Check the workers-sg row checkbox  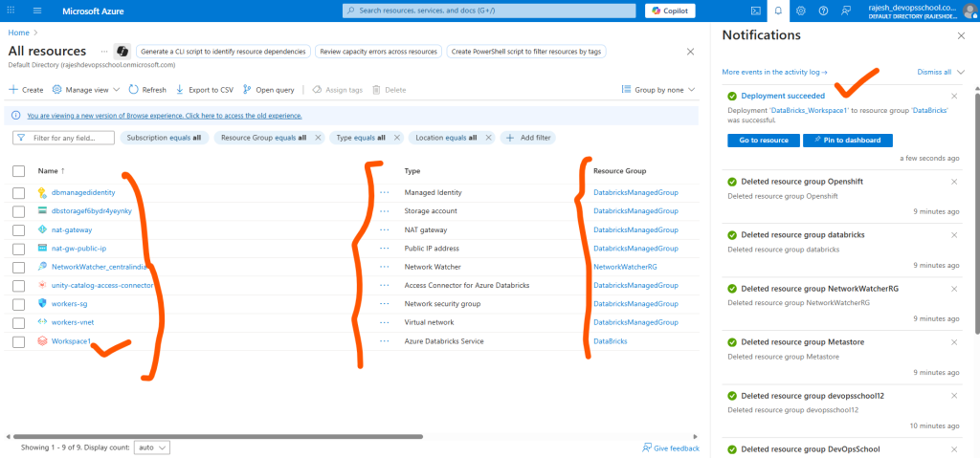pyautogui.click(x=19, y=304)
